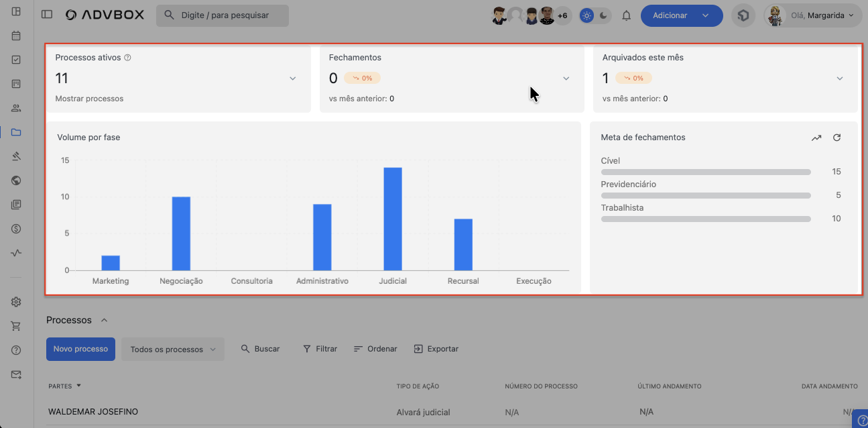Refresh the Meta de fechamentos panel
Image resolution: width=868 pixels, height=428 pixels.
pyautogui.click(x=836, y=138)
